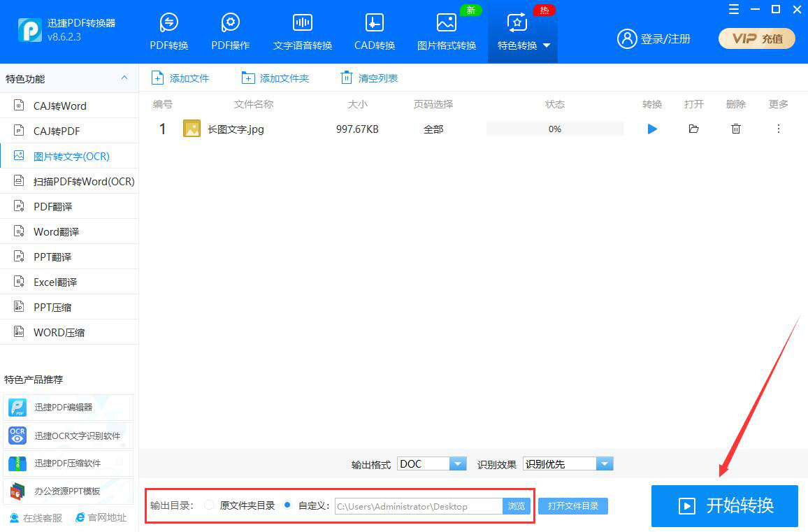Screen dimensions: 808x532
Task: Click the 清空列表 trash icon
Action: (x=346, y=78)
